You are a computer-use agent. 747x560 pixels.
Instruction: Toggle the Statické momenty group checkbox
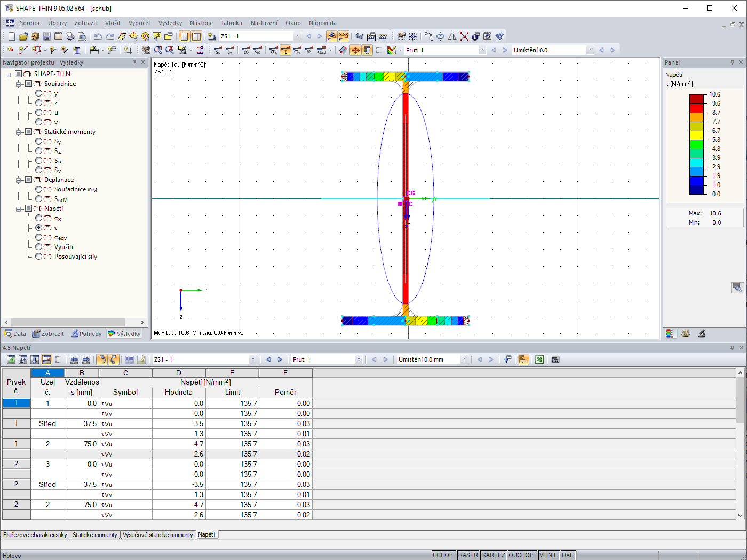(29, 132)
